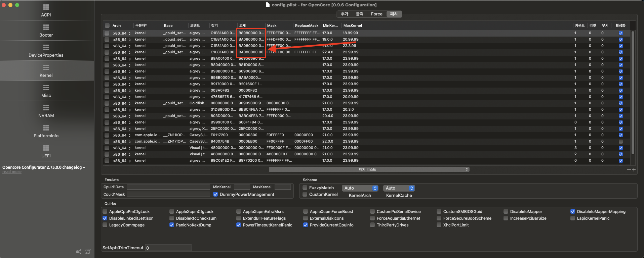Click the SetApfsTrimTimeout field
This screenshot has width=644, height=258.
(168, 248)
